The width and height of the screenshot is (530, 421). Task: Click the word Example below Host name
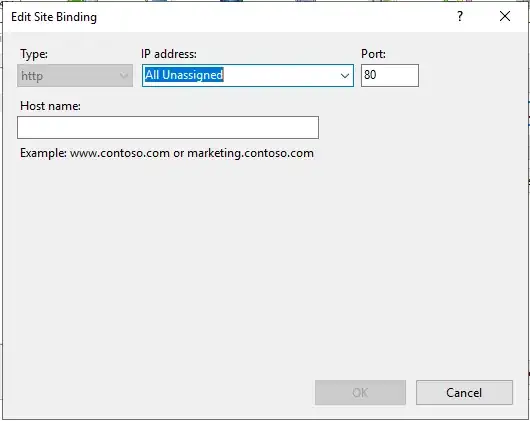(43, 153)
